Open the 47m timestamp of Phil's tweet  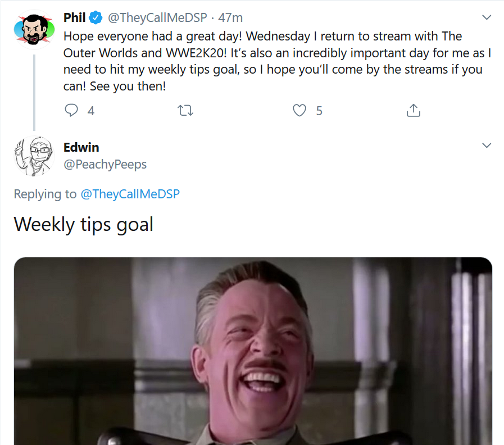230,17
